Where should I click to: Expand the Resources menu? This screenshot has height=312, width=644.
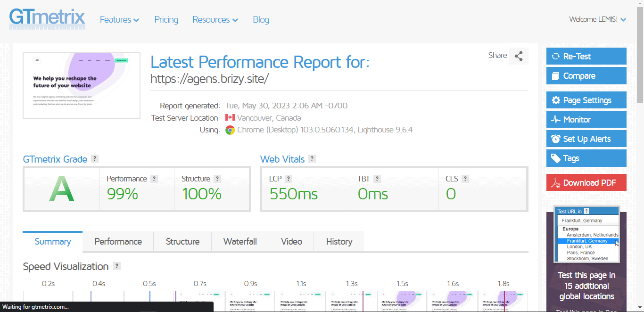(x=215, y=20)
